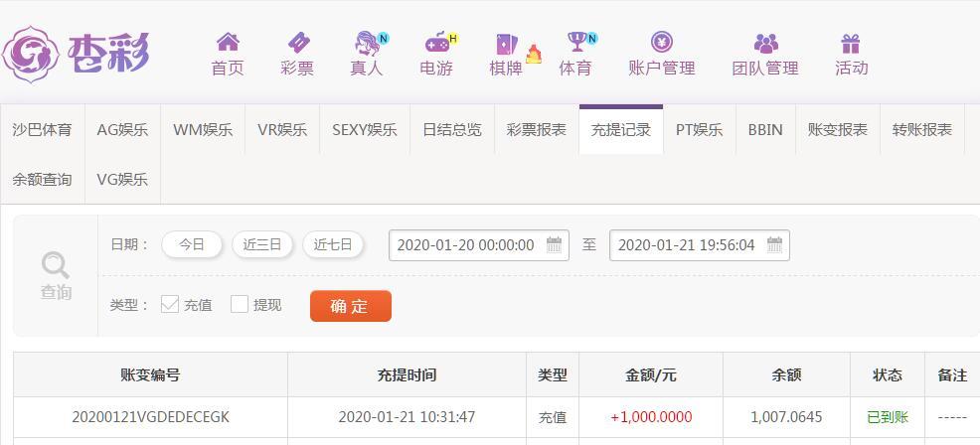980x445 pixels.
Task: Click the 账变编号 column header
Action: 151,375
